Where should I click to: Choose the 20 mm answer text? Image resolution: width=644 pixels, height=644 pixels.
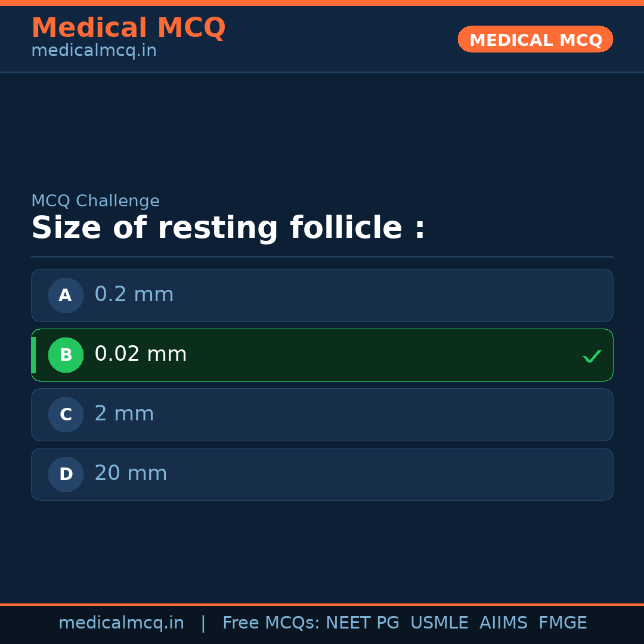coord(131,473)
